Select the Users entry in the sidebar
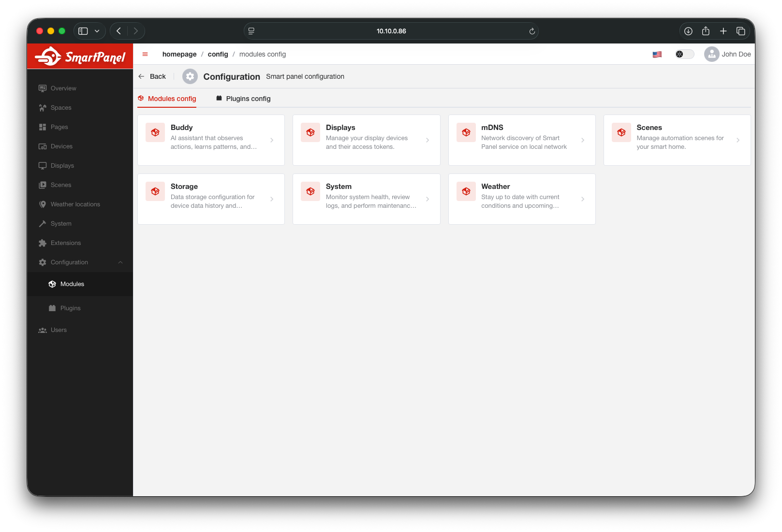 coord(59,330)
